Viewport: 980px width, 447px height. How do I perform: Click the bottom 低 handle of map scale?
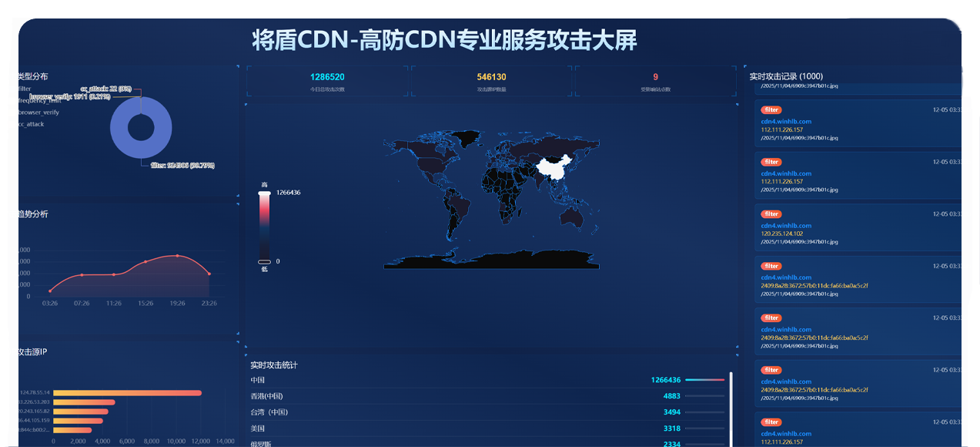click(264, 262)
